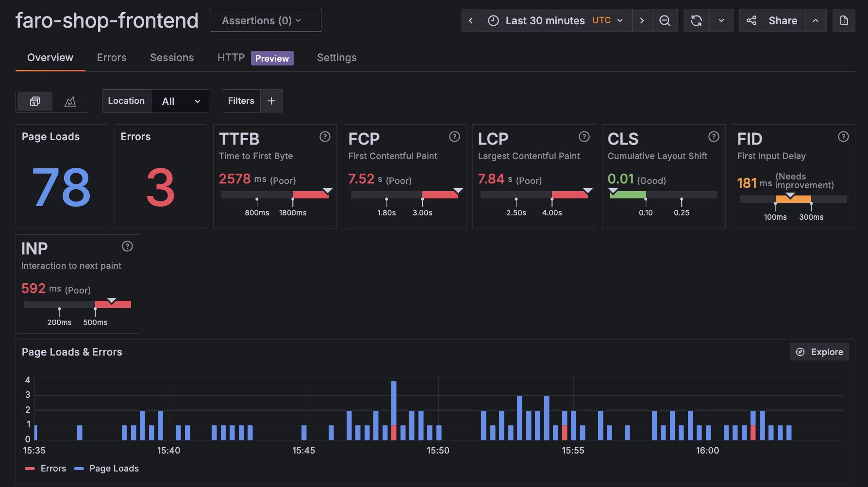Click the refresh dashboard icon
868x487 pixels.
(696, 20)
